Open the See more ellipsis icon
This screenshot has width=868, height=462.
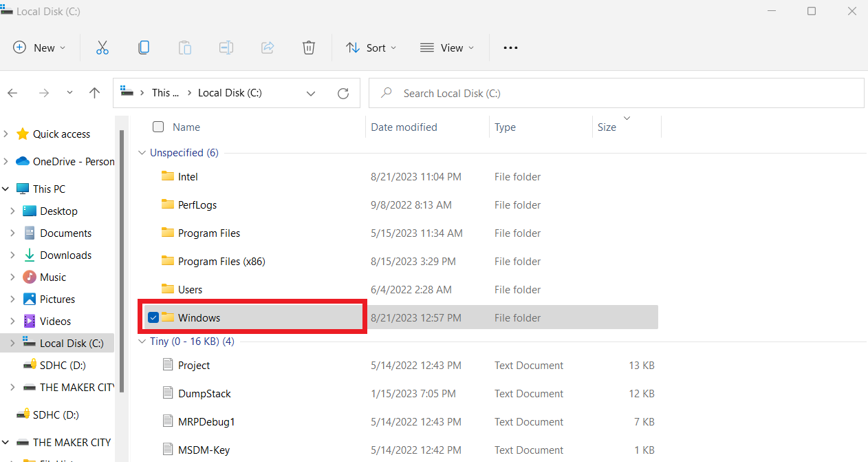coord(510,48)
